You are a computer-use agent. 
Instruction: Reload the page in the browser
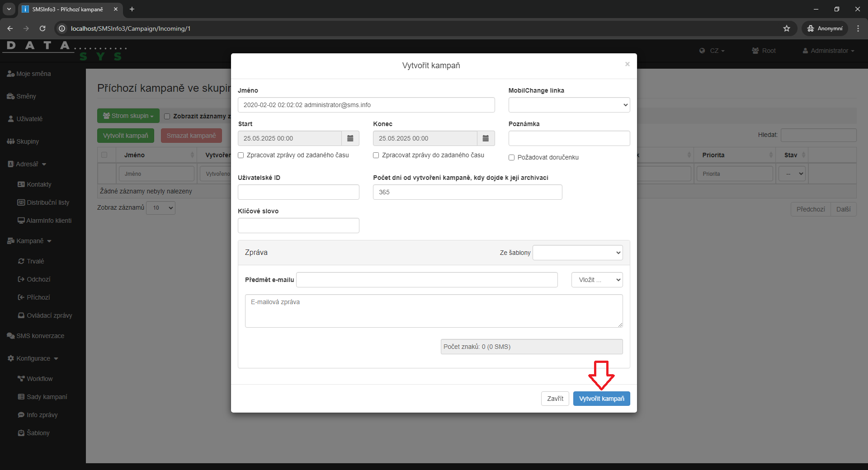click(x=42, y=28)
